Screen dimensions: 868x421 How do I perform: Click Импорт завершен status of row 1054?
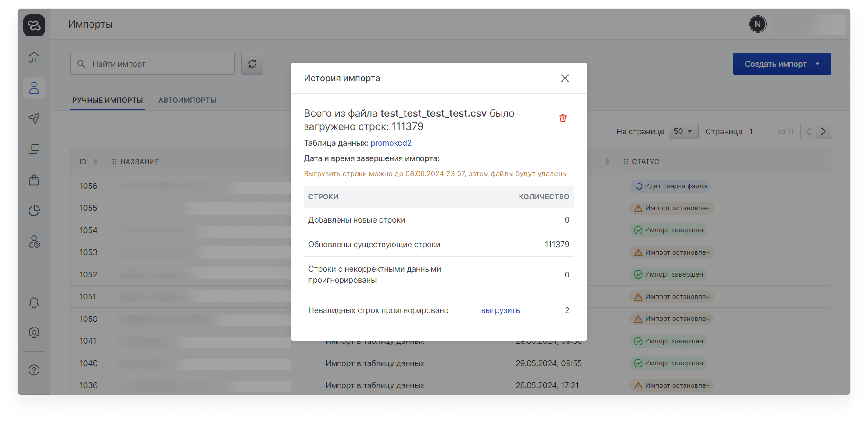[668, 230]
